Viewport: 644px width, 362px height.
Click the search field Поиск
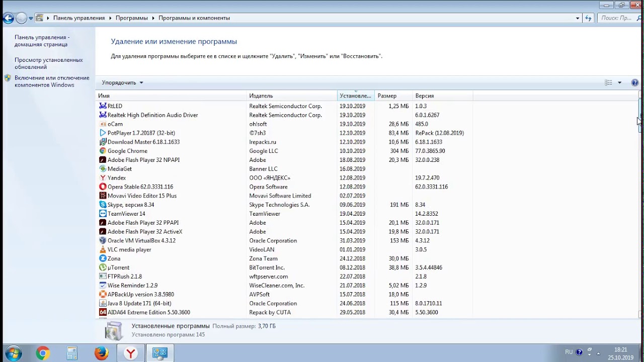[x=619, y=18]
